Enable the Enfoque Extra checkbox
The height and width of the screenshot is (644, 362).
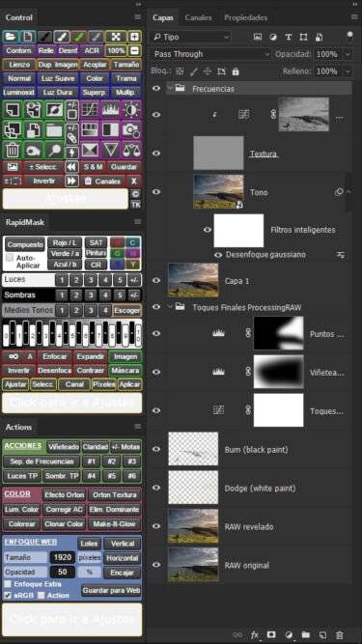tap(8, 584)
